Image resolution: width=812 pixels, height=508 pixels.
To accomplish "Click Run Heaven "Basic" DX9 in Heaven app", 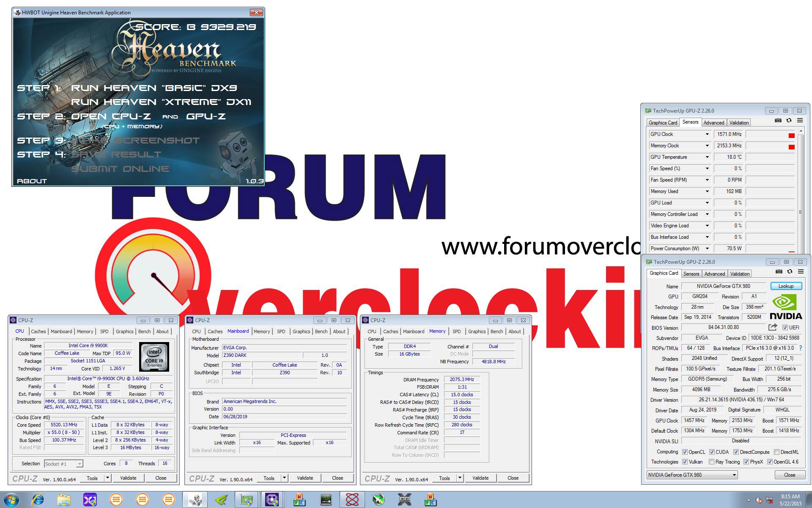I will coord(154,88).
